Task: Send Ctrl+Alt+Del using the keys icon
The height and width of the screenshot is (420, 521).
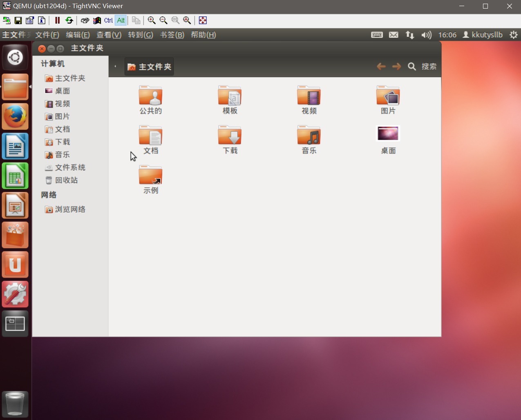Action: pos(85,20)
